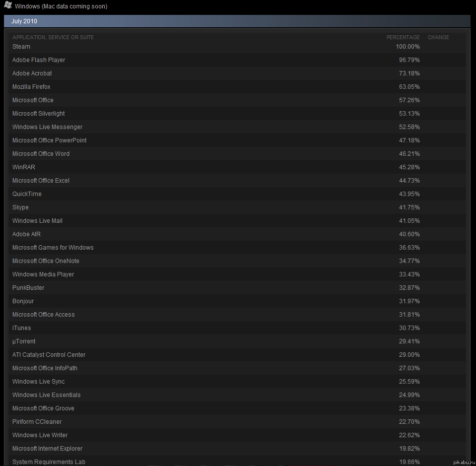This screenshot has width=476, height=466.
Task: Select the July 2010 header bar
Action: click(237, 21)
